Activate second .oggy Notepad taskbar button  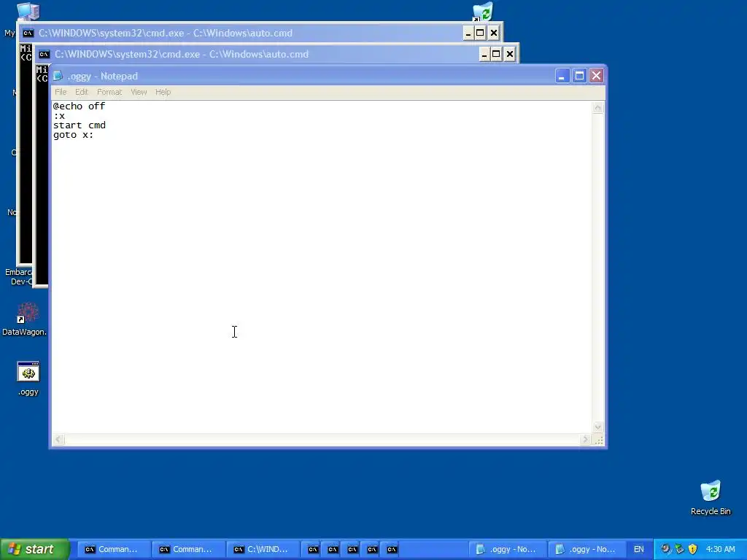587,549
